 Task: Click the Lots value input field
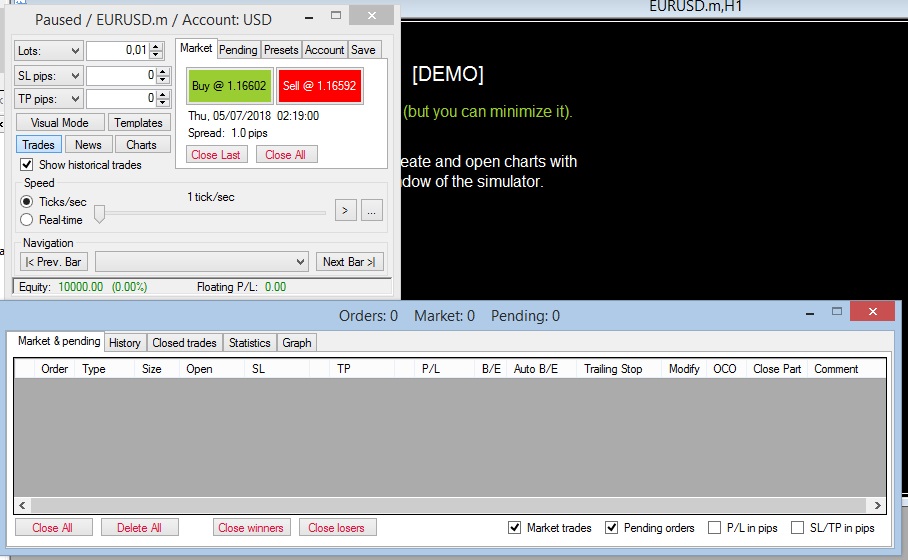point(118,51)
